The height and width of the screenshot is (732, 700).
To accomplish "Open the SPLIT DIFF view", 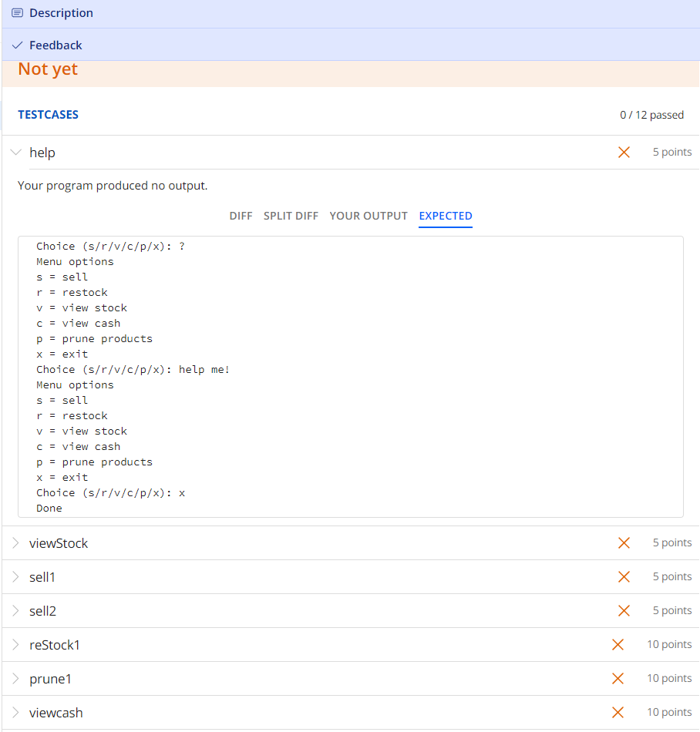I will 291,216.
